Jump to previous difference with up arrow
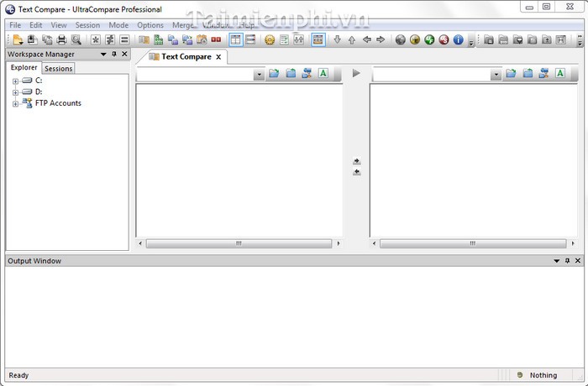Screen dimensions: 588x386 coord(352,39)
